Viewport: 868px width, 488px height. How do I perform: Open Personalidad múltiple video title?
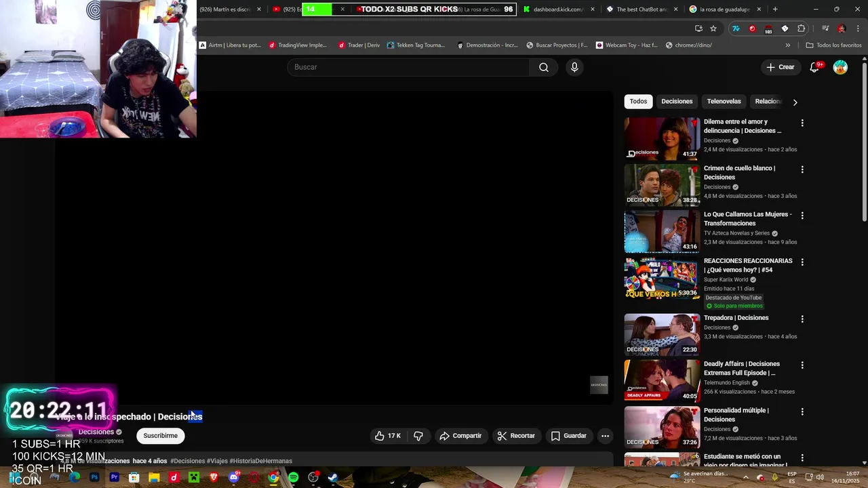point(736,415)
